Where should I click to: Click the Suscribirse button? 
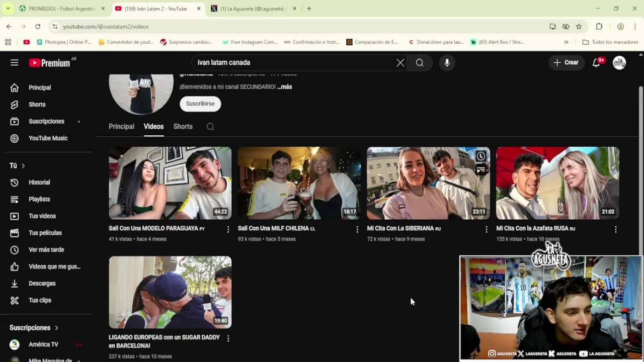click(200, 104)
